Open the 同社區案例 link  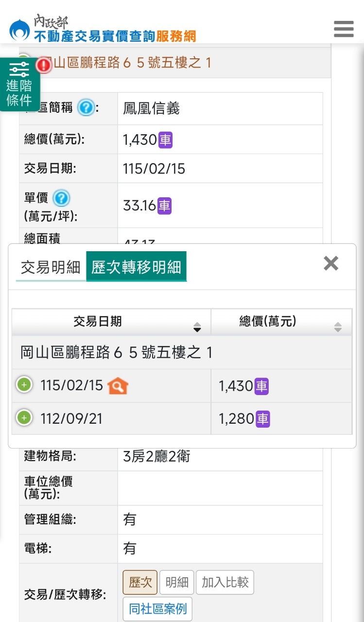point(157,609)
